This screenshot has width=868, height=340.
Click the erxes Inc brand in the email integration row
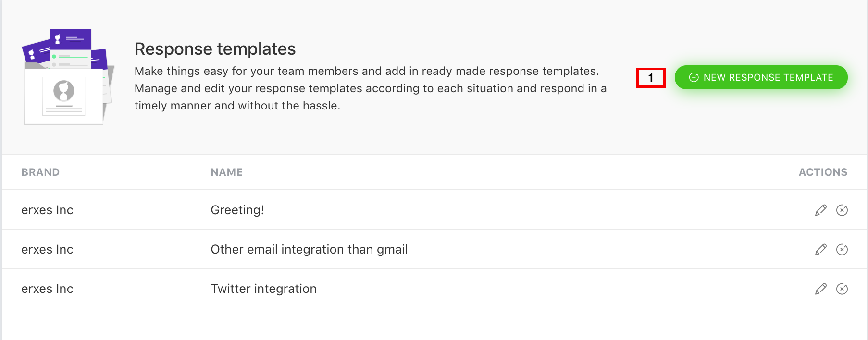point(47,249)
